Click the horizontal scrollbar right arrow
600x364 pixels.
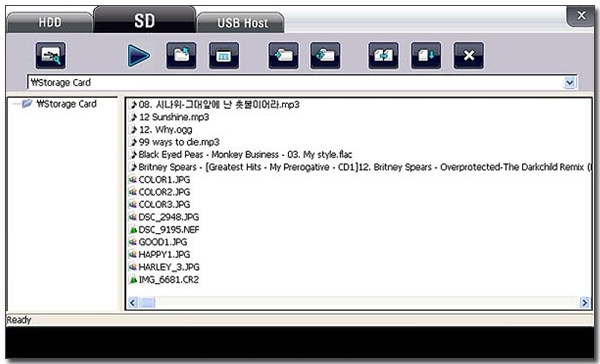[585, 303]
